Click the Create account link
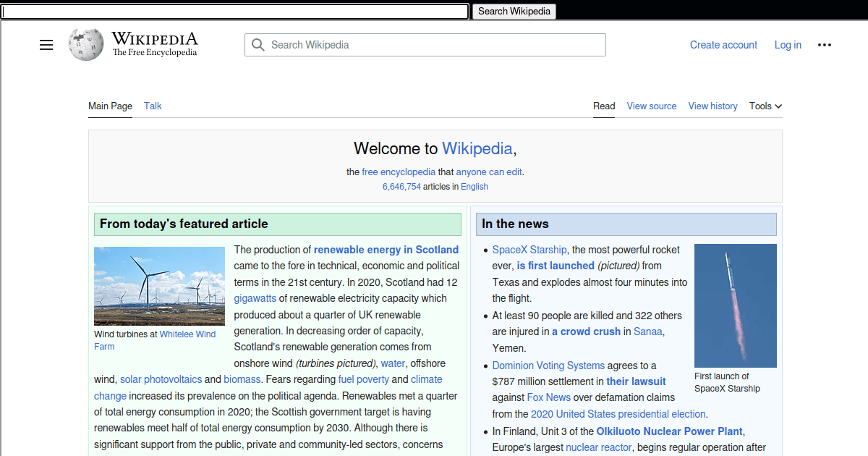 [723, 45]
